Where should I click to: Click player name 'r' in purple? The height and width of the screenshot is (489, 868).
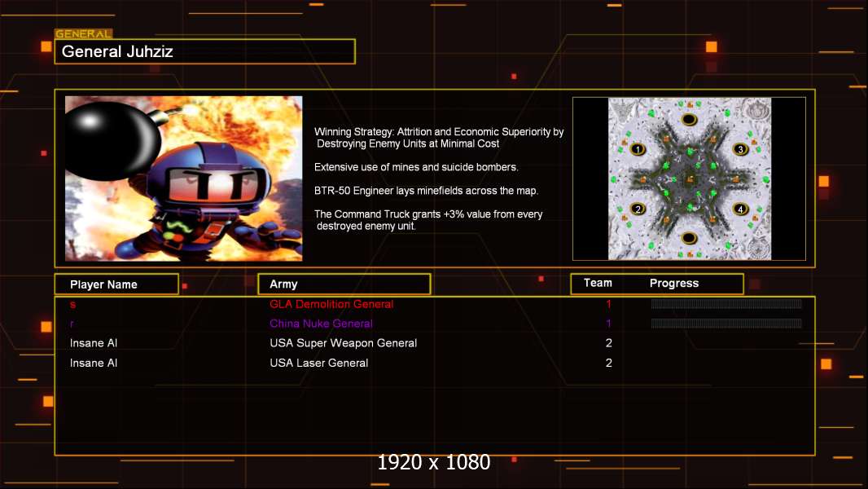click(72, 324)
